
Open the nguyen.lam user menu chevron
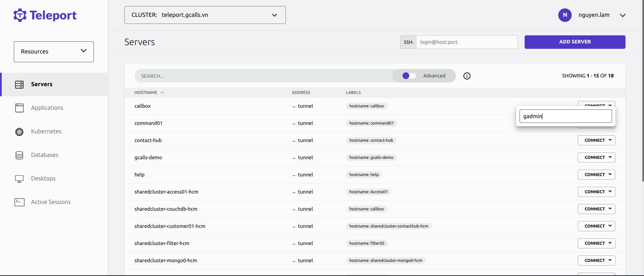click(x=622, y=15)
